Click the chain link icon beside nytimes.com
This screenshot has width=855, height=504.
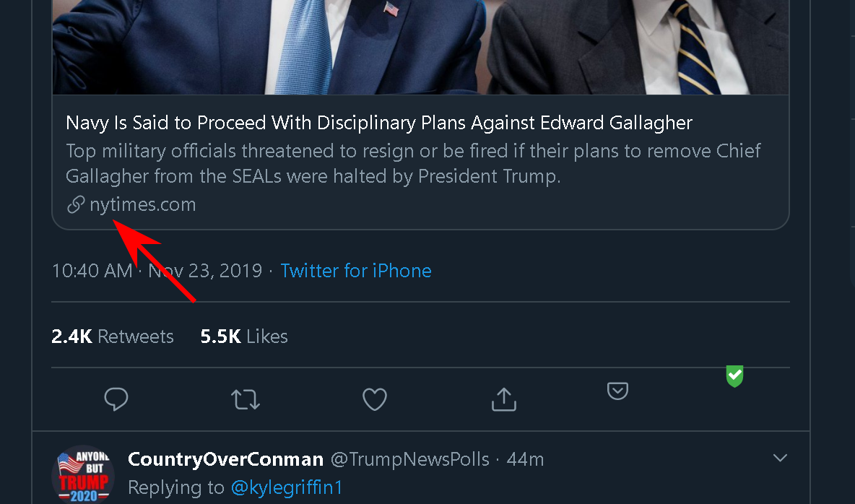75,205
